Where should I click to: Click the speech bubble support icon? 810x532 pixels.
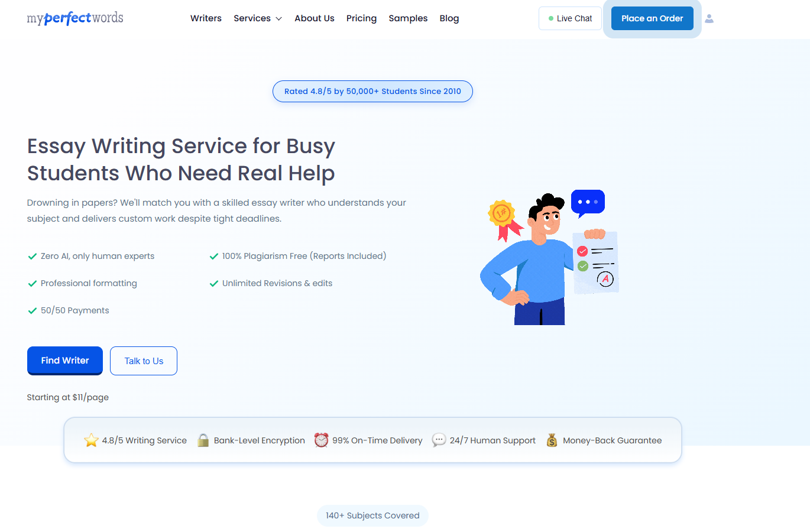coord(439,440)
